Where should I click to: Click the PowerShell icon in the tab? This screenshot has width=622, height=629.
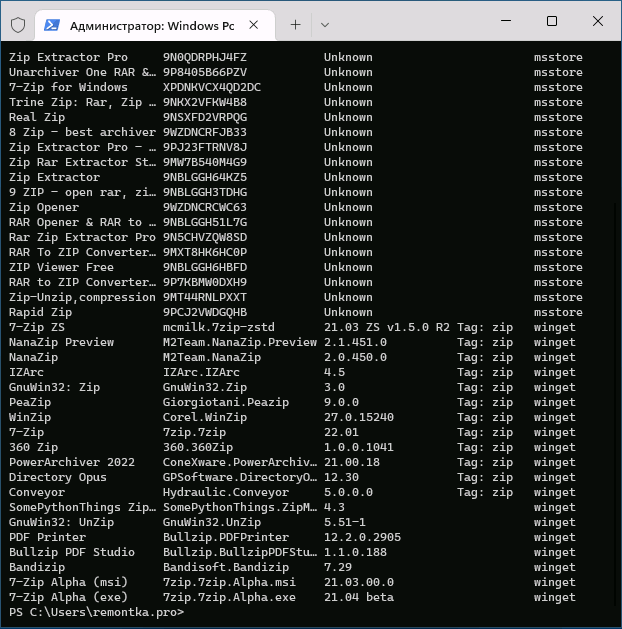pyautogui.click(x=51, y=23)
